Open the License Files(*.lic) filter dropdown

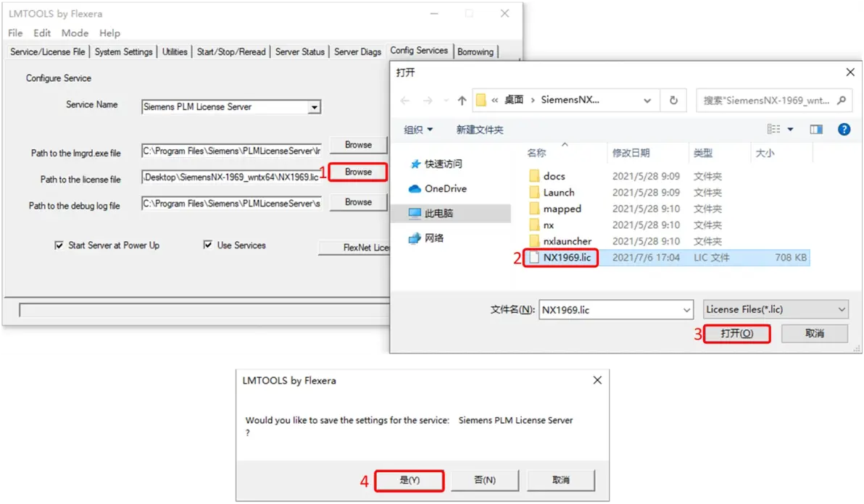pyautogui.click(x=775, y=309)
